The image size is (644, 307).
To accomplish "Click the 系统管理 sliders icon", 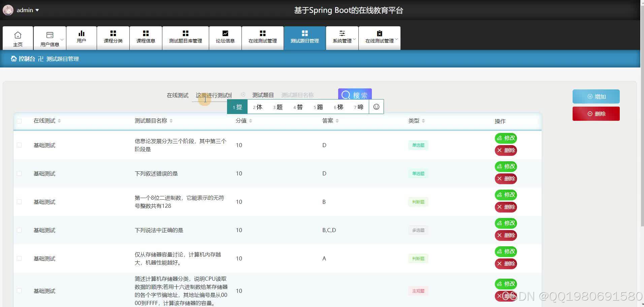I will point(342,33).
